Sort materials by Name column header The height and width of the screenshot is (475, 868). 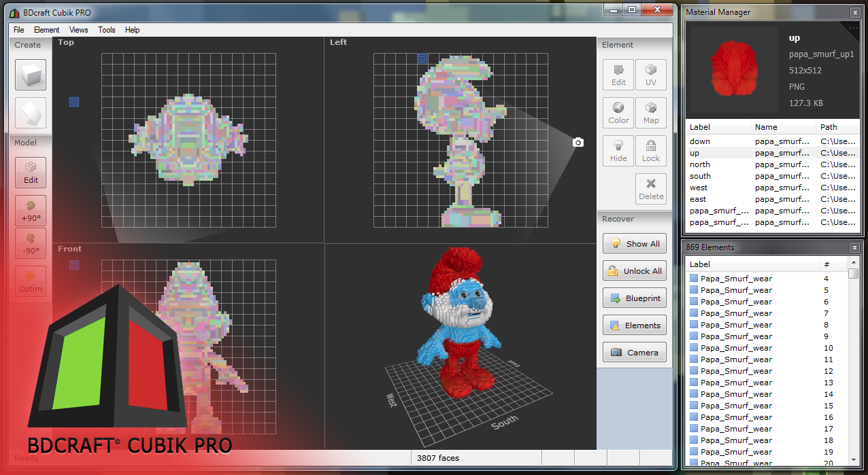(x=784, y=127)
